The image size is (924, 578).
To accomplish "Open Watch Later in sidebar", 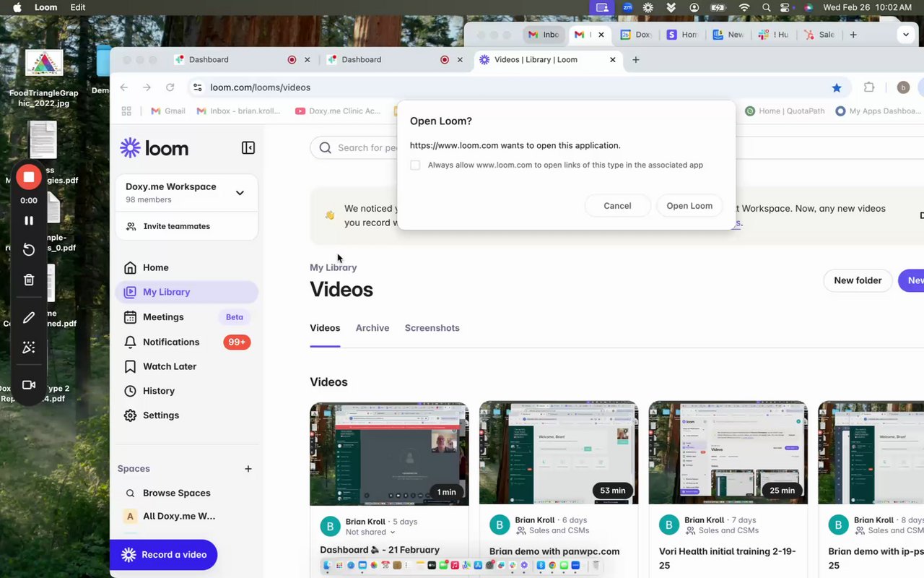I will 186,366.
